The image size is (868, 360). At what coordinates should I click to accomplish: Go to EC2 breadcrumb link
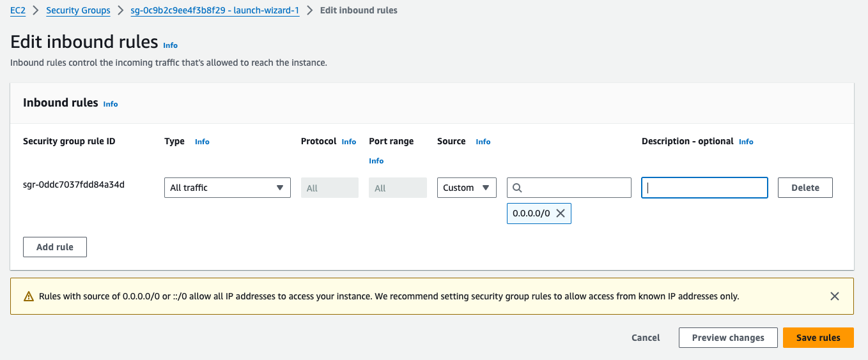(x=18, y=10)
